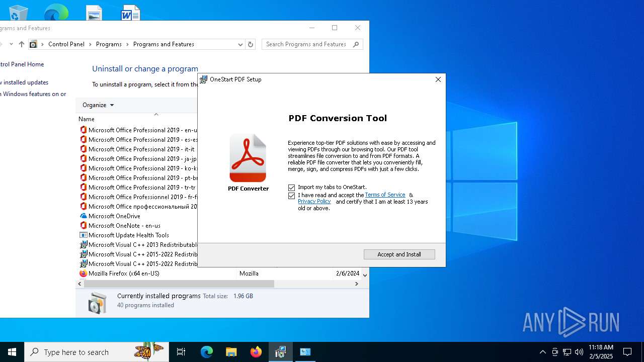Show hidden system tray icons

click(542, 352)
